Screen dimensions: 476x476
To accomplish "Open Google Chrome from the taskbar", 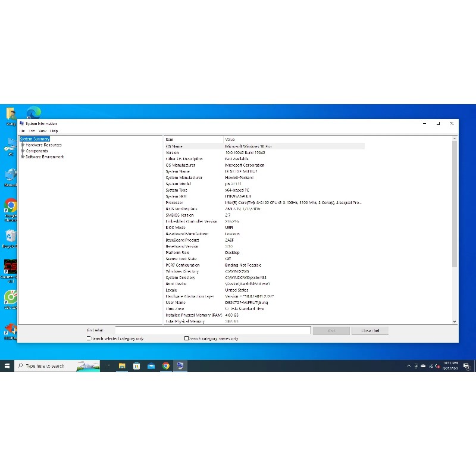I will (166, 366).
